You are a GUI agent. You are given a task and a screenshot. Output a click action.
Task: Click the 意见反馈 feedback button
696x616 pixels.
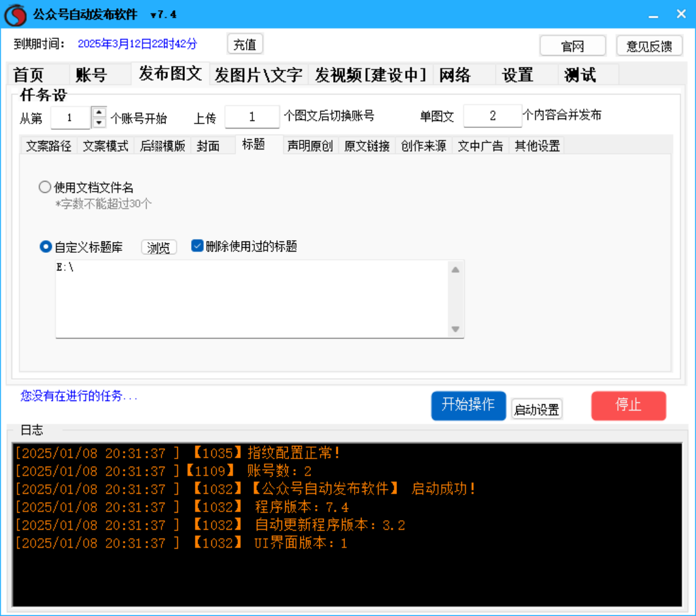point(649,45)
